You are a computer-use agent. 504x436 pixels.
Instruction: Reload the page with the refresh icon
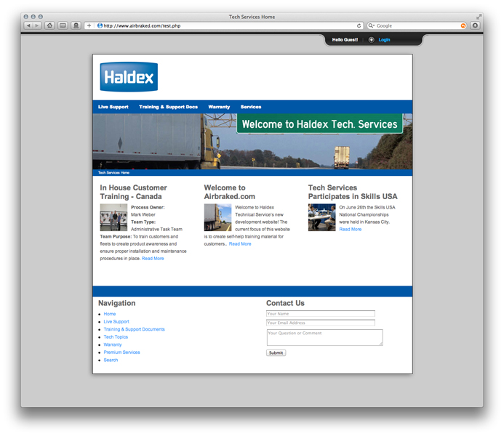pyautogui.click(x=359, y=25)
